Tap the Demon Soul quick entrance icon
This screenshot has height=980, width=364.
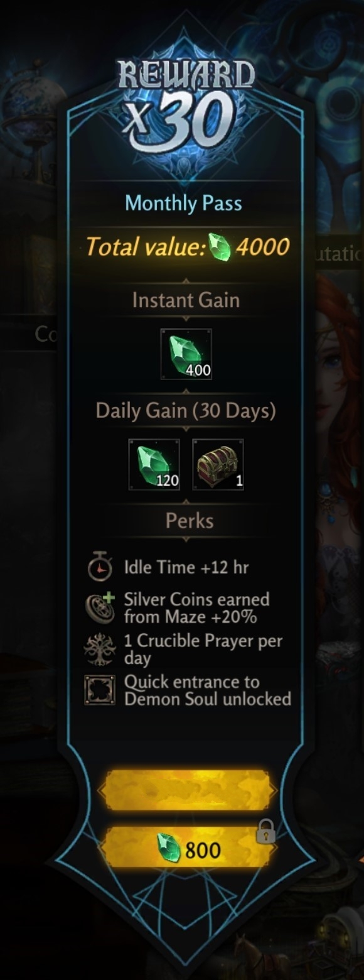point(100,690)
